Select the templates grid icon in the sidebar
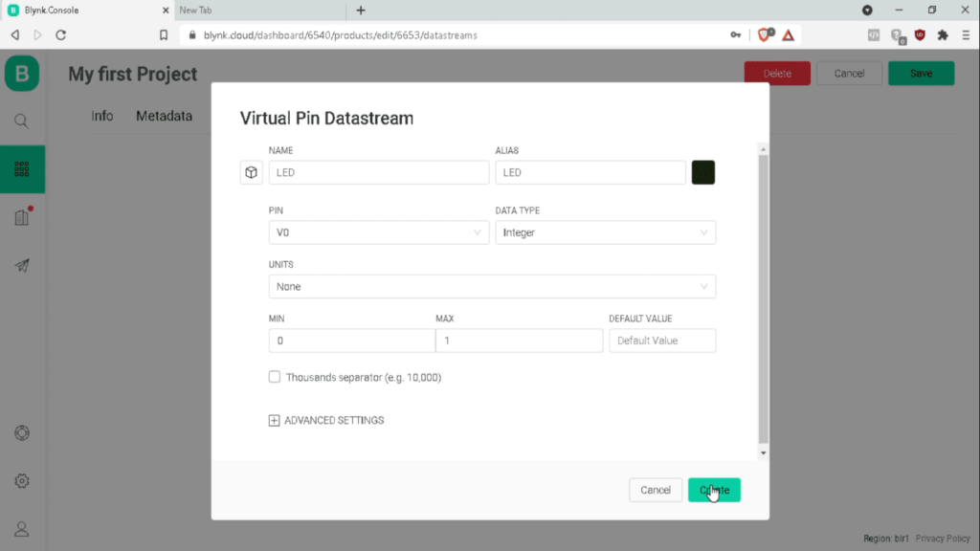This screenshot has width=980, height=551. tap(22, 169)
